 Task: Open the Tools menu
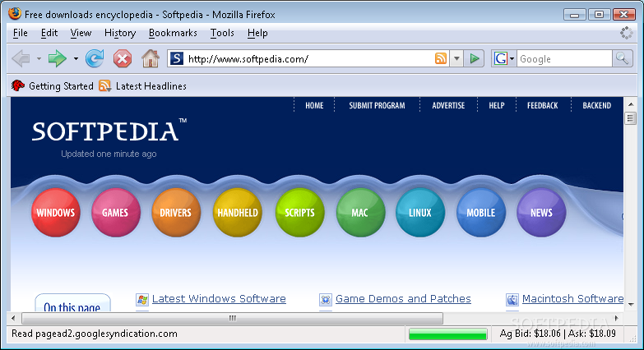(222, 33)
